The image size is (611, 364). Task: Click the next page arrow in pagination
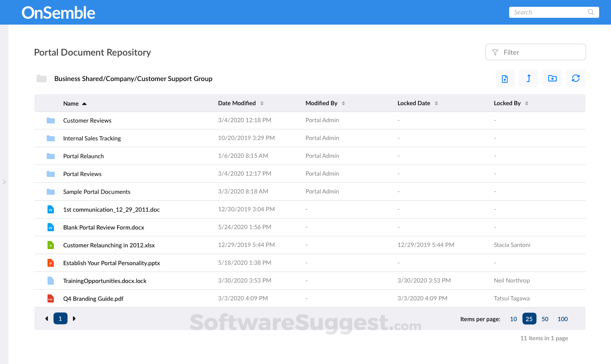point(74,318)
